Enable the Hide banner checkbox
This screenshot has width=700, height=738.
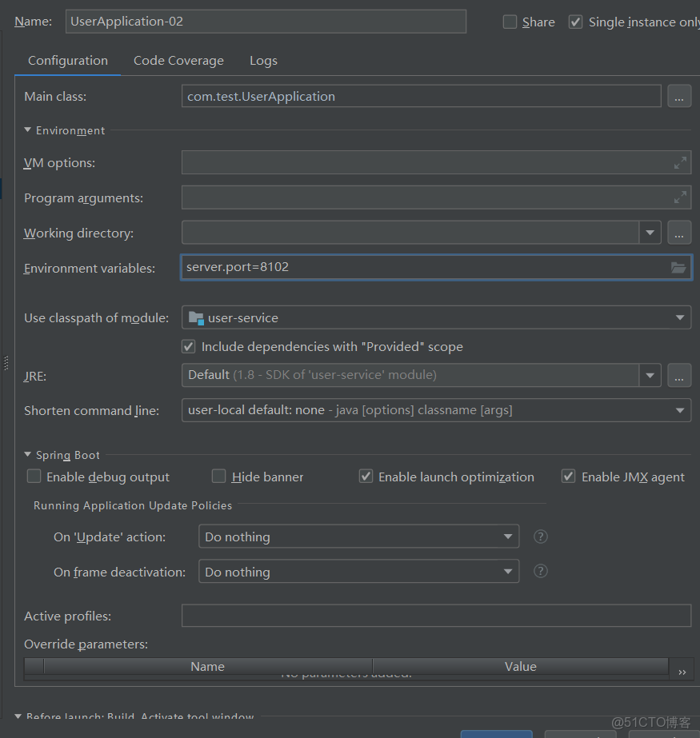coord(218,476)
